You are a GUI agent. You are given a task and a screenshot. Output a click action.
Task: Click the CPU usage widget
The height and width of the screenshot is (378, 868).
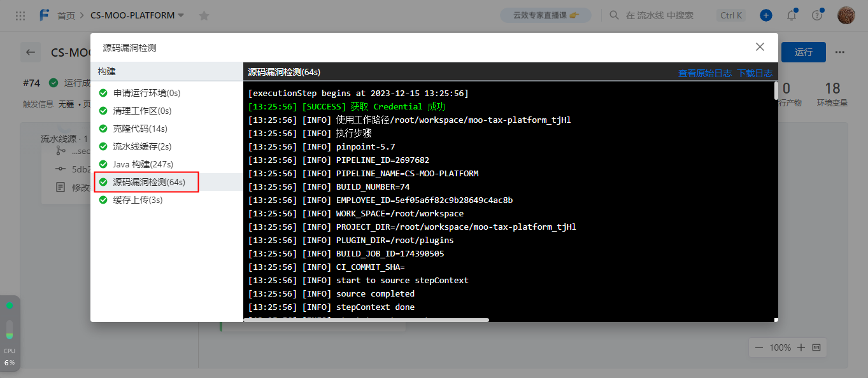pyautogui.click(x=10, y=358)
